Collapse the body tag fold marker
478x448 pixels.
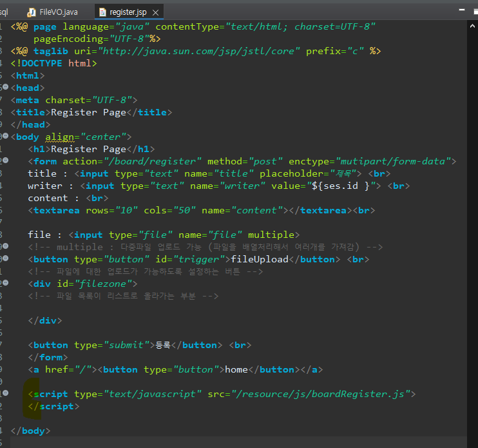click(6, 136)
